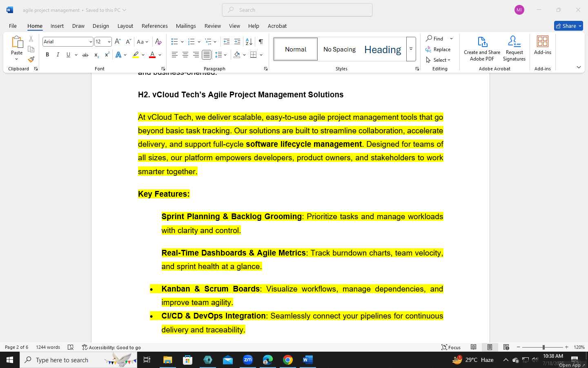Click Accessibility: Good to go status
Viewport: 588px width, 368px height.
(111, 347)
